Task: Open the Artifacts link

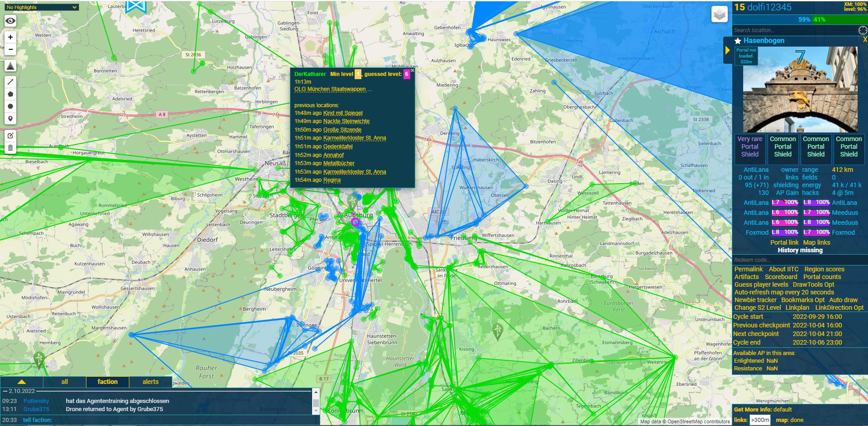Action: point(746,277)
